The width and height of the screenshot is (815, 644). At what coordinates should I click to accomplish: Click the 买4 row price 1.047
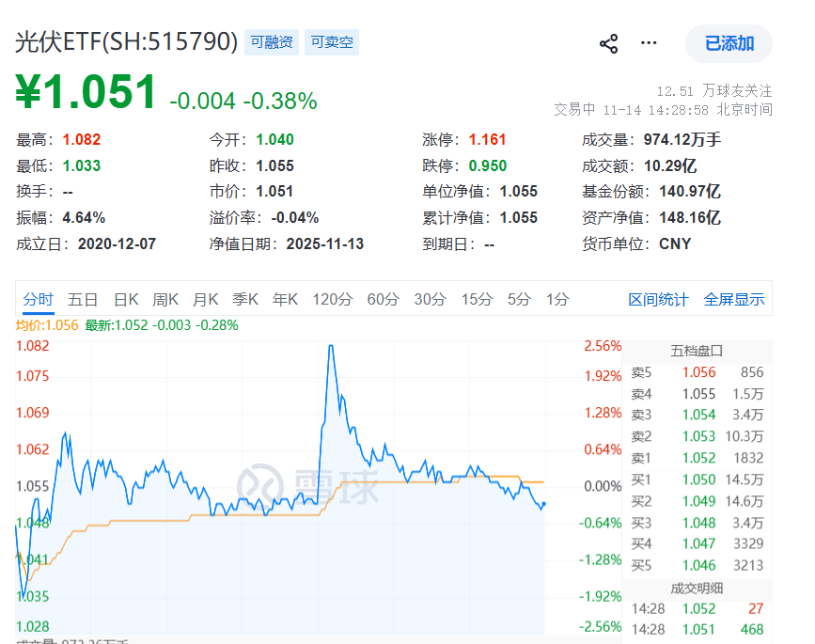(698, 543)
